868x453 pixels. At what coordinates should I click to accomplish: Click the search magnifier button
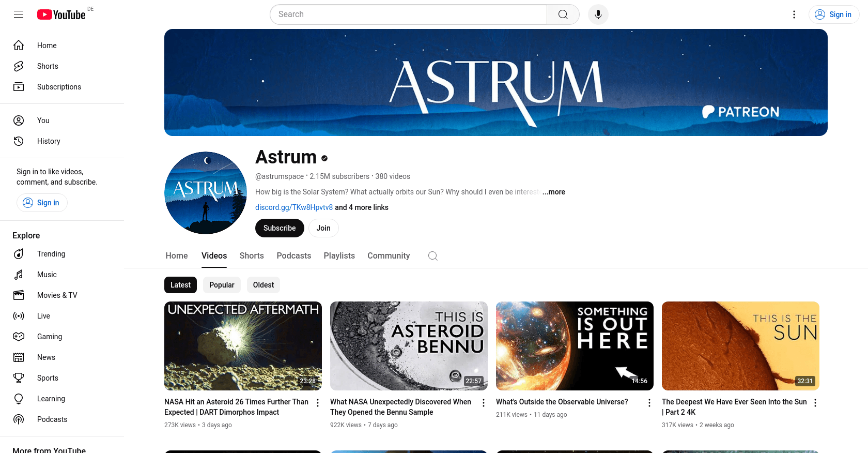(563, 14)
